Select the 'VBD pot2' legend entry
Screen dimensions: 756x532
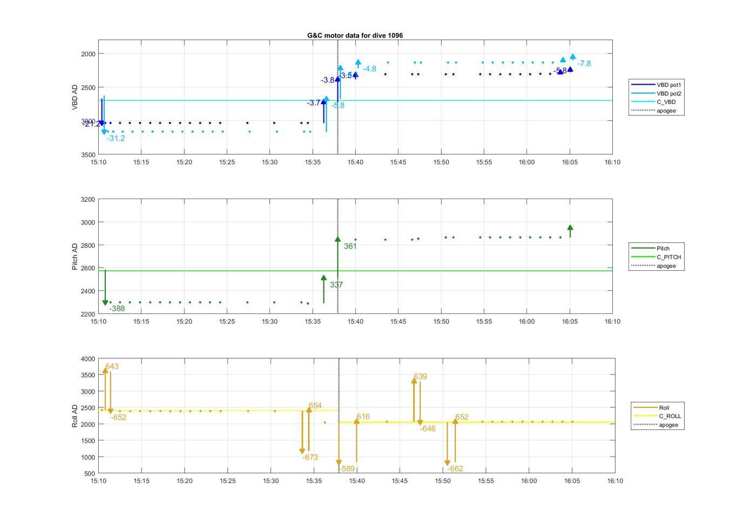click(x=657, y=93)
